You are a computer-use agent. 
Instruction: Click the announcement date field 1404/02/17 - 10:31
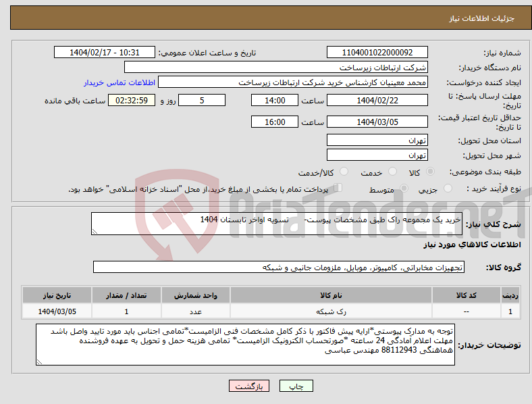tap(105, 52)
